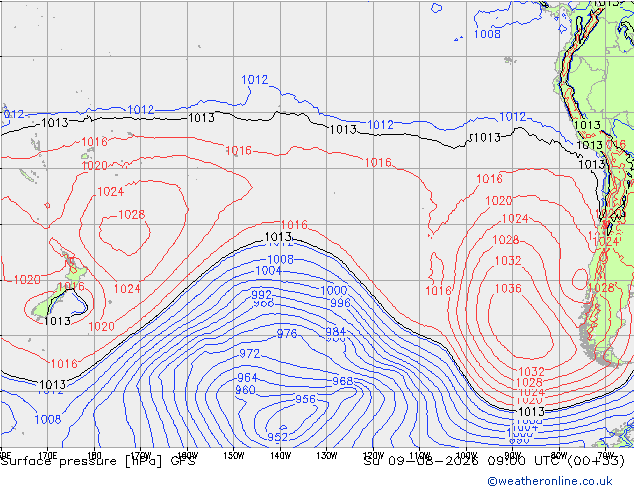
Task: Click the 140W longitude label
Action: 281,455
